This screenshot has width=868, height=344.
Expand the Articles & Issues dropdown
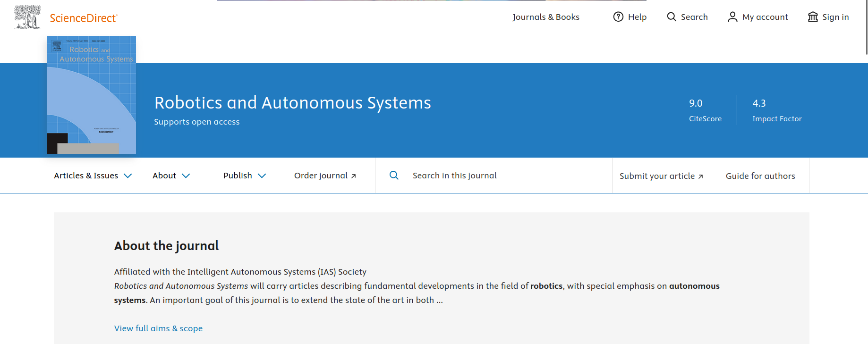pyautogui.click(x=93, y=176)
